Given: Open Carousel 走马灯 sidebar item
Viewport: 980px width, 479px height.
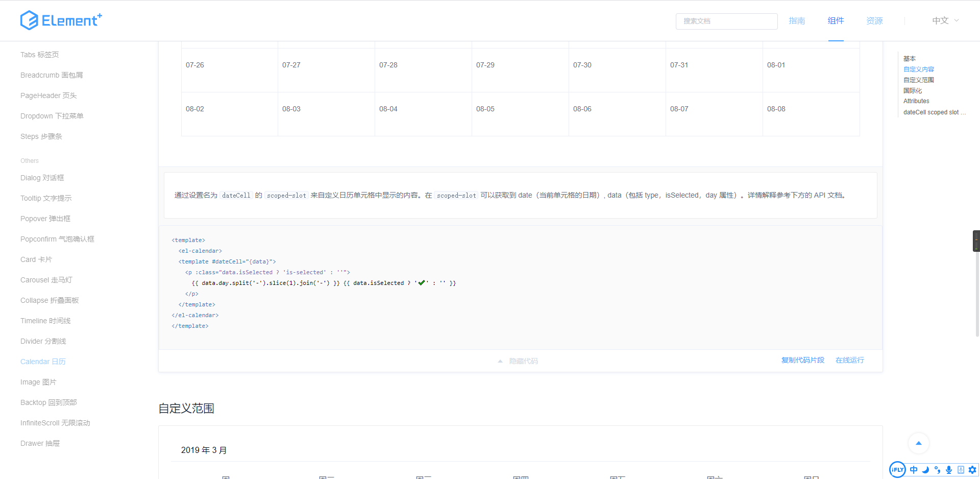Looking at the screenshot, I should [46, 280].
